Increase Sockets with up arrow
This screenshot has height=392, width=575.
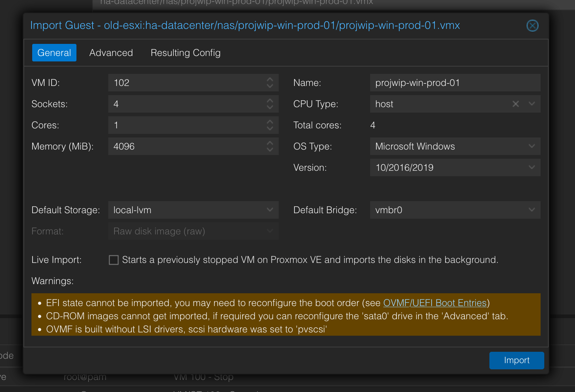[270, 100]
